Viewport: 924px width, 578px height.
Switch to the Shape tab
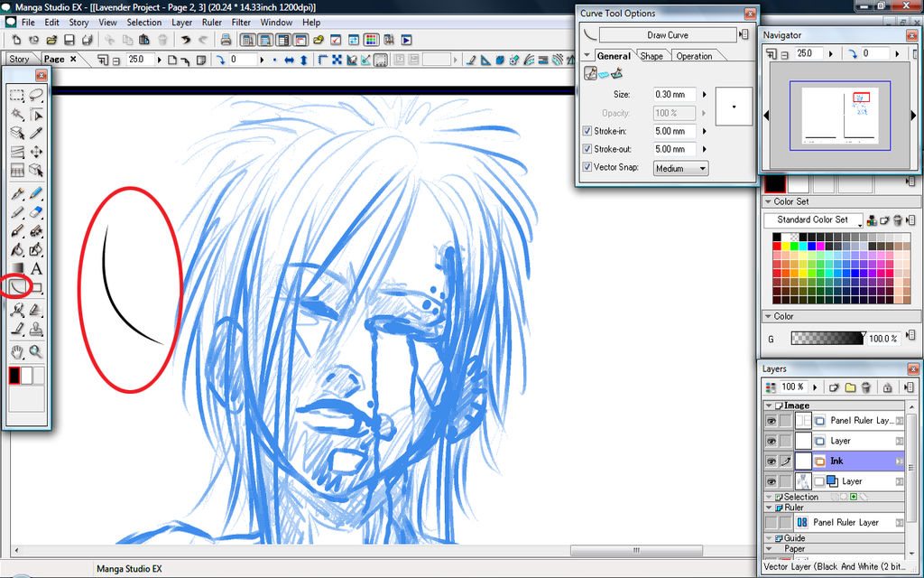coord(651,56)
